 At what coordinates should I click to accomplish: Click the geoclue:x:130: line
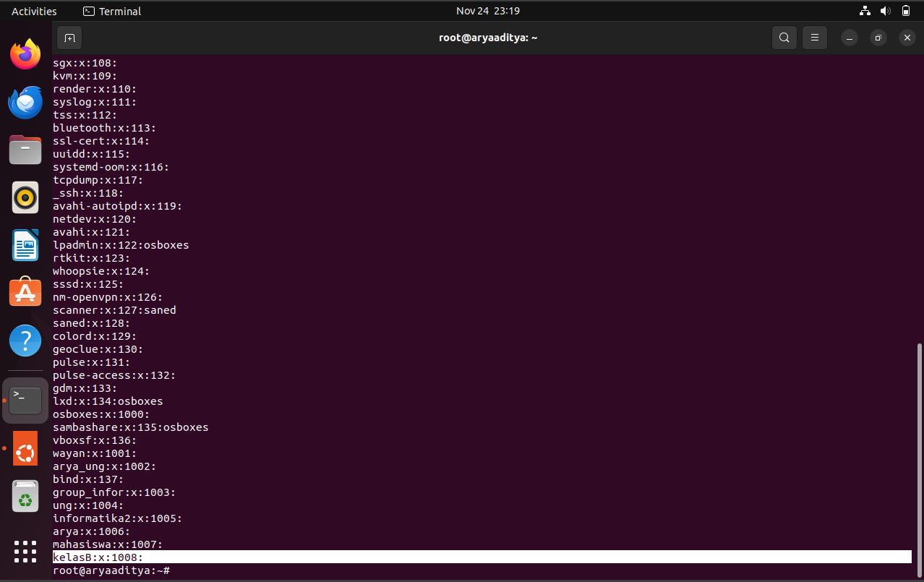98,349
